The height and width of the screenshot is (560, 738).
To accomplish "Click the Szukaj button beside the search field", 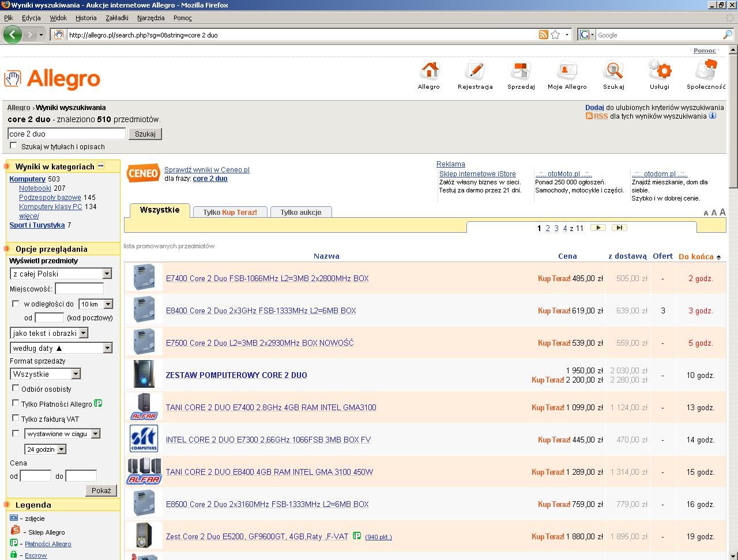I will (145, 134).
